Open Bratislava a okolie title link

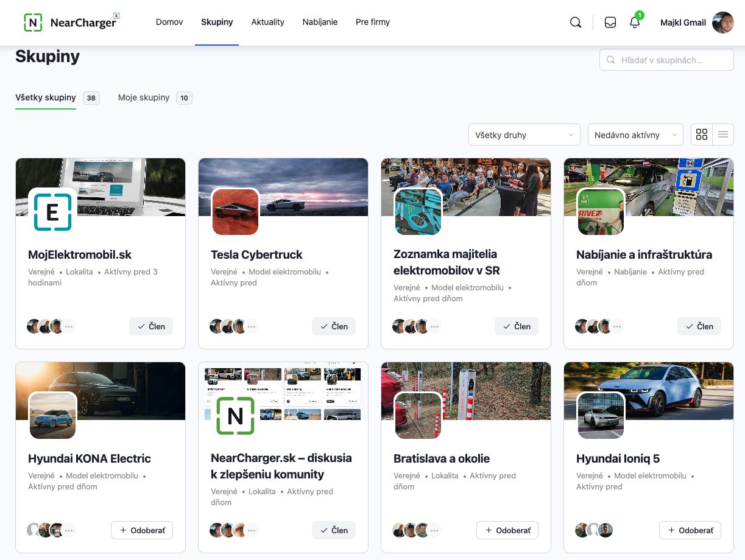(x=442, y=458)
